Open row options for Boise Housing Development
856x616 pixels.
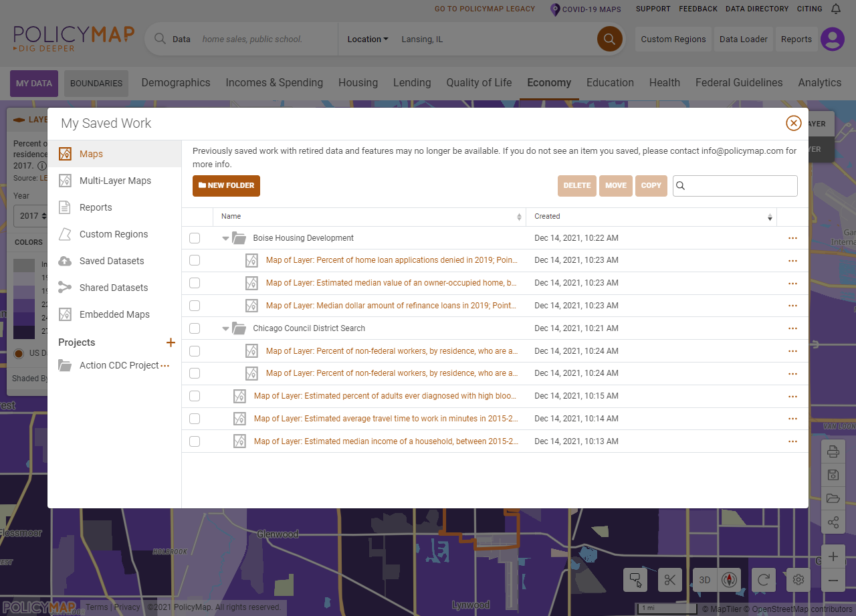792,238
